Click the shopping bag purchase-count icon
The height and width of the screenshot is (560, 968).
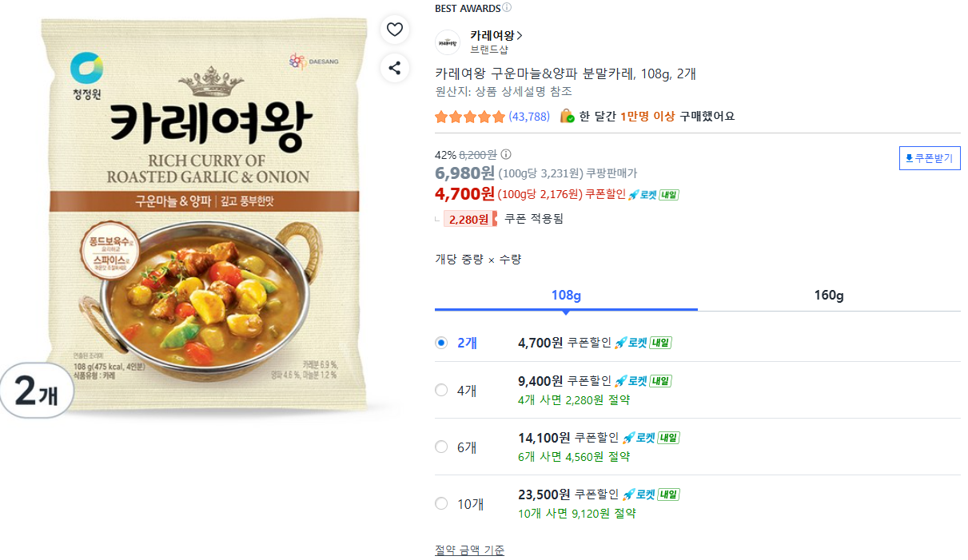coord(567,116)
